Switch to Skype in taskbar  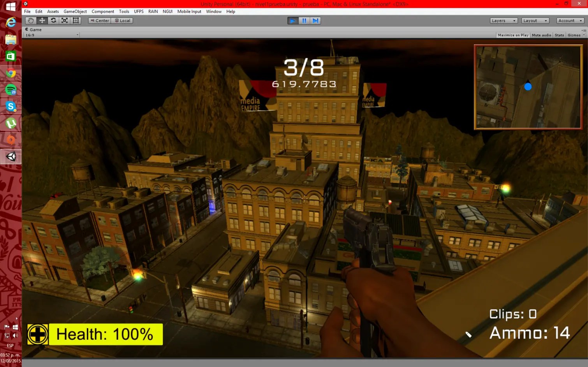coord(11,107)
